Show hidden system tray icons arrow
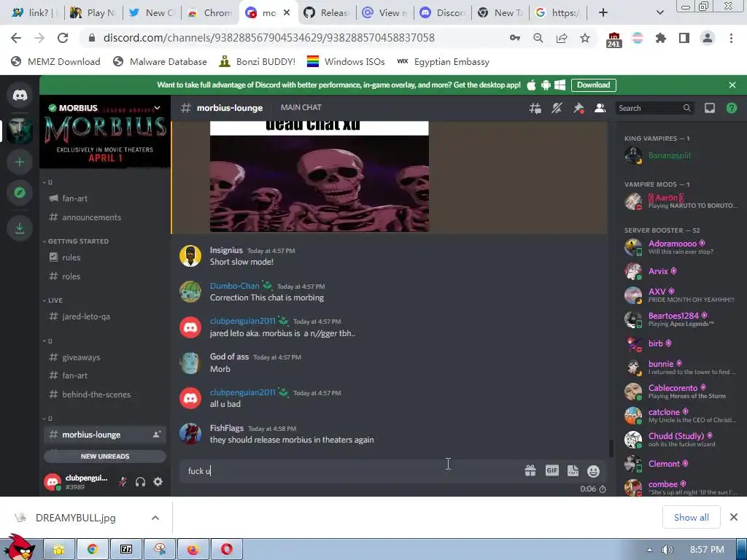Image resolution: width=747 pixels, height=560 pixels. (x=649, y=550)
